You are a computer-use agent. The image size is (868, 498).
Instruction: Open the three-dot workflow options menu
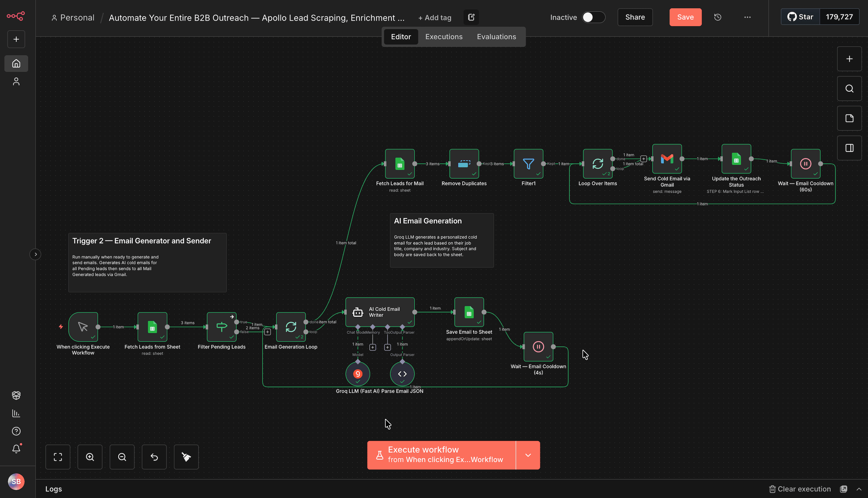tap(747, 17)
